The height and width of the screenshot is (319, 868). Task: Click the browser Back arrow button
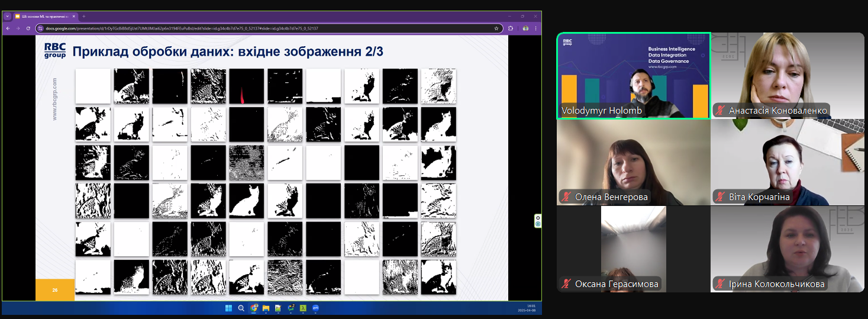(8, 28)
